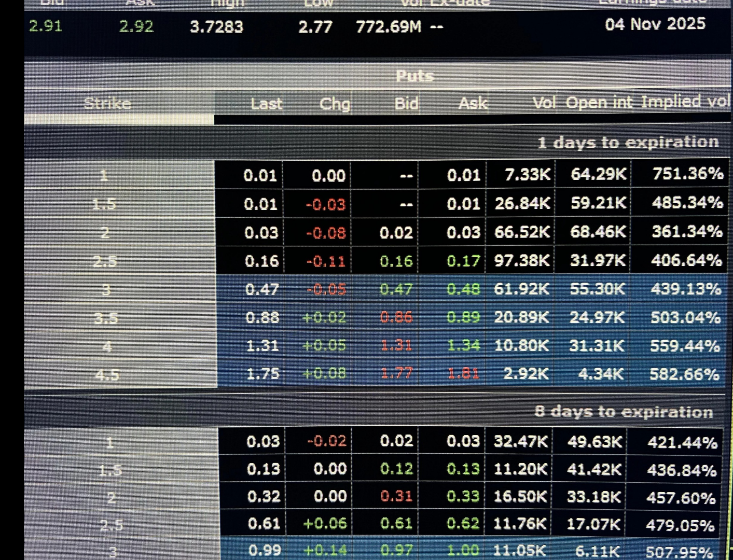Viewport: 733px width, 560px height.
Task: Click open interest 59.21K
Action: [x=598, y=203]
